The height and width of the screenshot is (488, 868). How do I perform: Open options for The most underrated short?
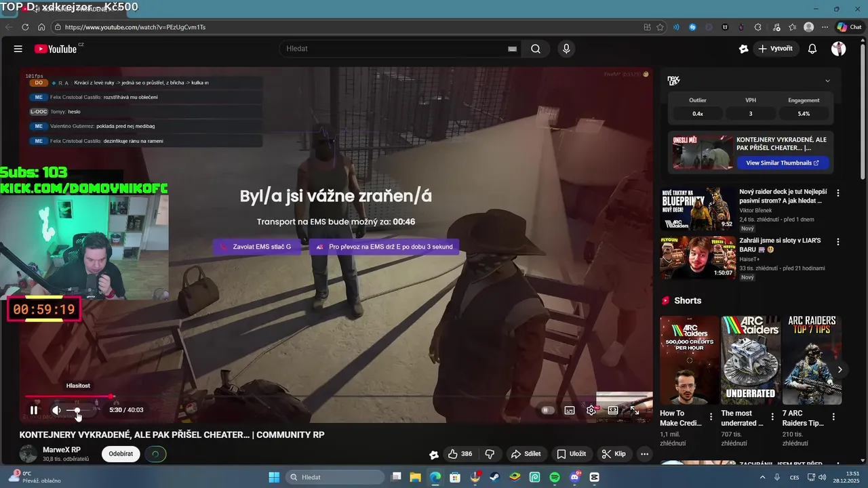pyautogui.click(x=772, y=417)
